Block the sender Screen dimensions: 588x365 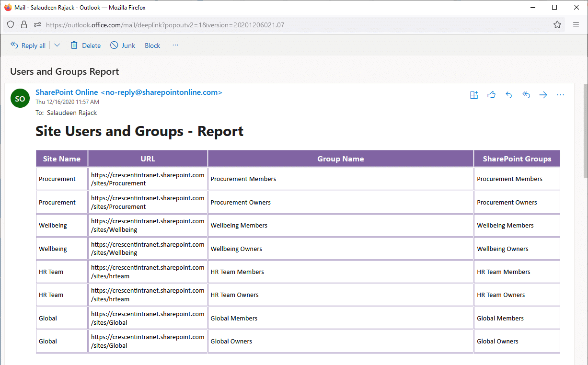[152, 46]
